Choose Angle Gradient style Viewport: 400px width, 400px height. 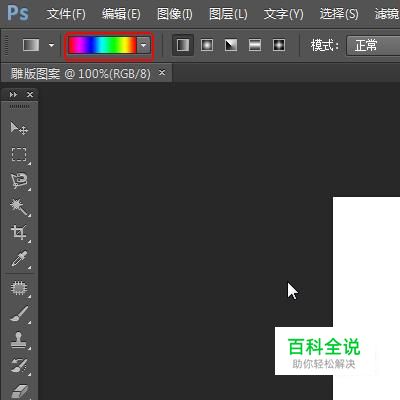[x=231, y=45]
